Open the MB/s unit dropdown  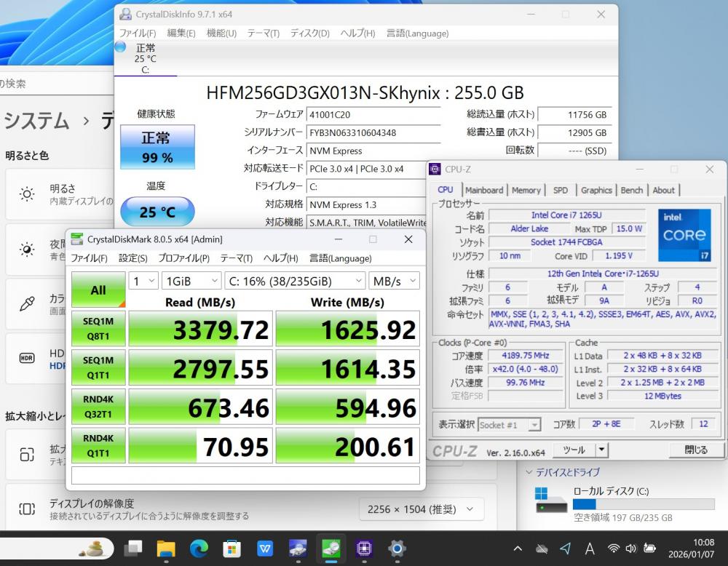[394, 281]
